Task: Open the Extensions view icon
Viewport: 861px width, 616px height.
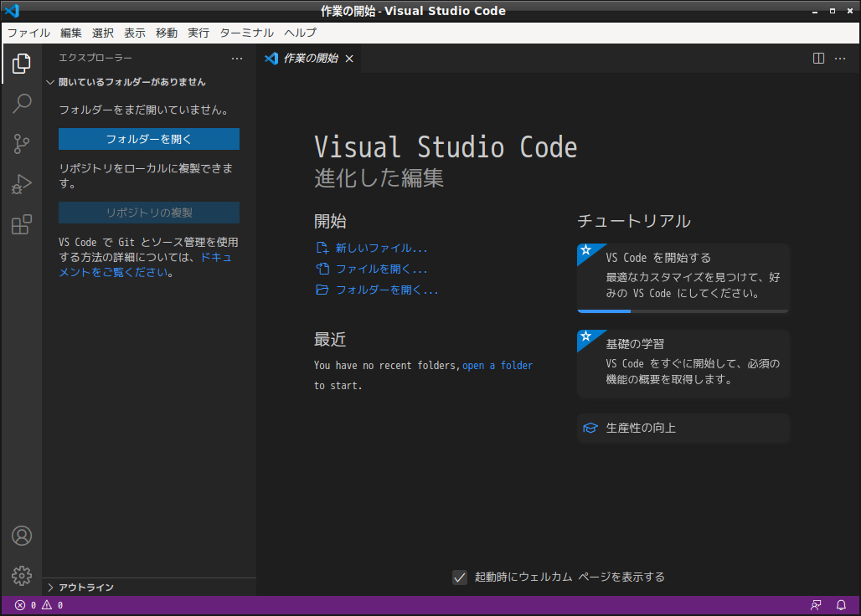Action: [22, 224]
